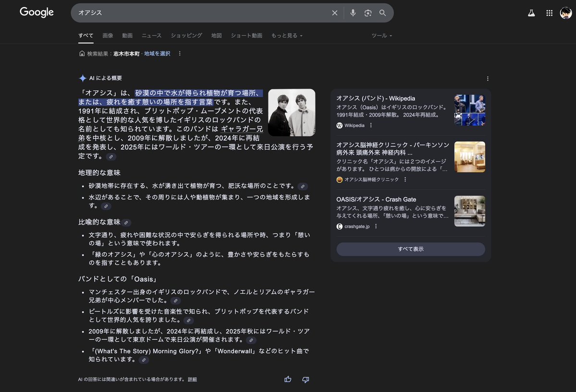Clear the search box text
Screen dimensions: 576x392
[335, 13]
